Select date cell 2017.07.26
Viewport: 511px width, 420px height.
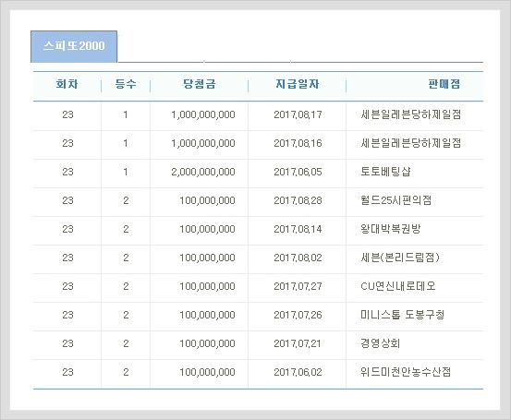coord(298,315)
